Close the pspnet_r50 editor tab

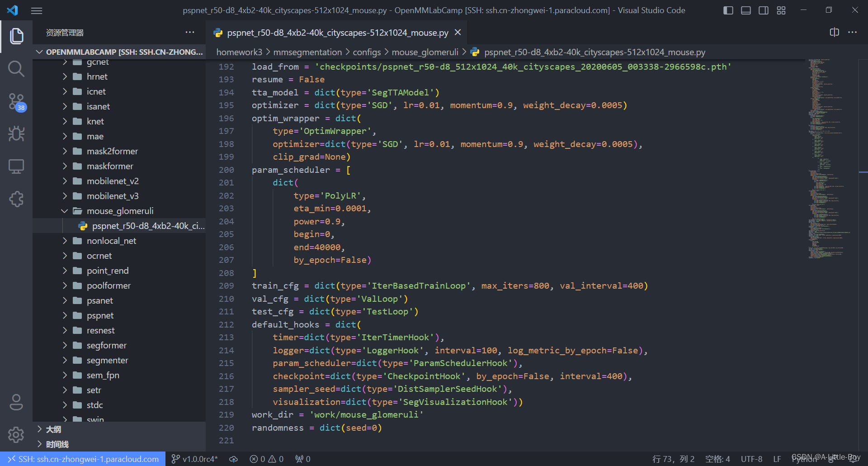pyautogui.click(x=458, y=32)
